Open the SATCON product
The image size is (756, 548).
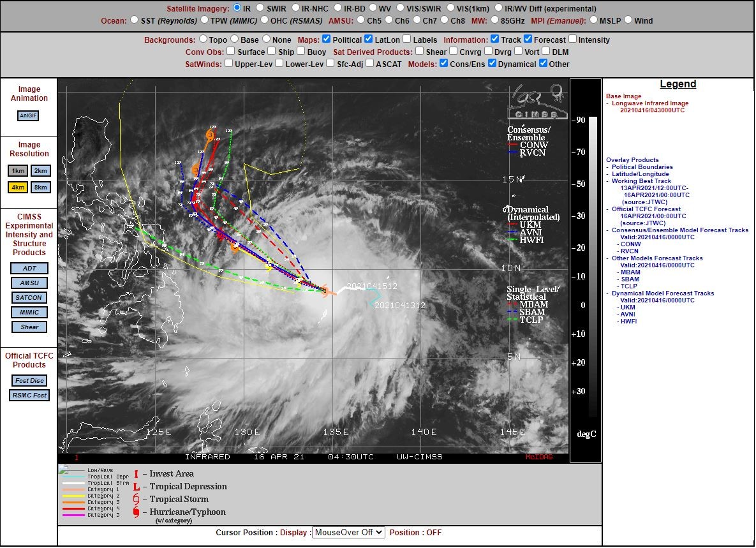[x=29, y=297]
